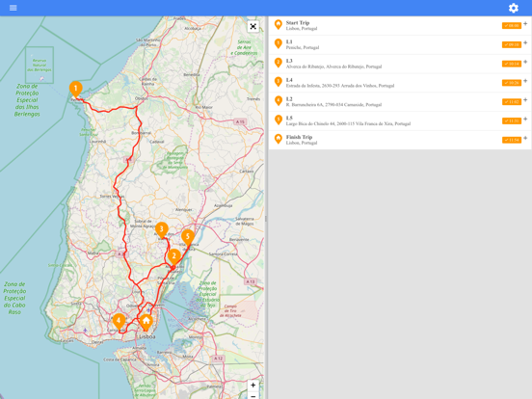Expand the Finish Trip row plus icon

click(x=525, y=138)
